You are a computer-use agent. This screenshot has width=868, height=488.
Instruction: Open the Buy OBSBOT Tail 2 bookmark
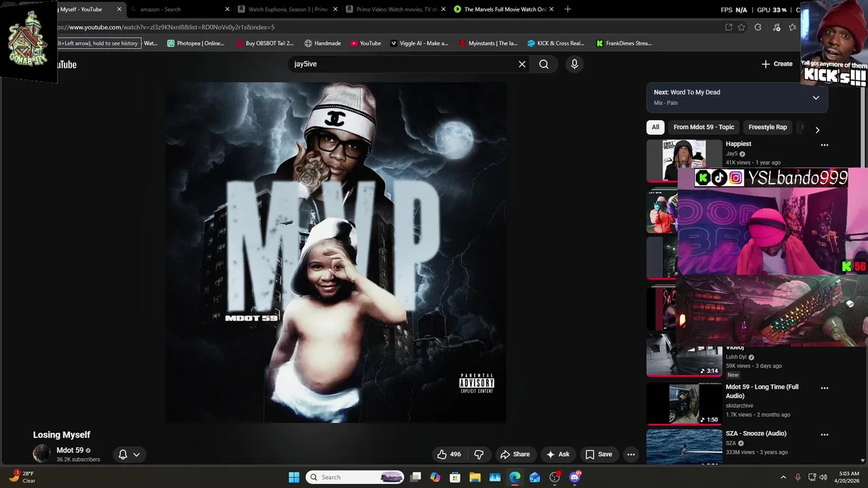tap(264, 43)
